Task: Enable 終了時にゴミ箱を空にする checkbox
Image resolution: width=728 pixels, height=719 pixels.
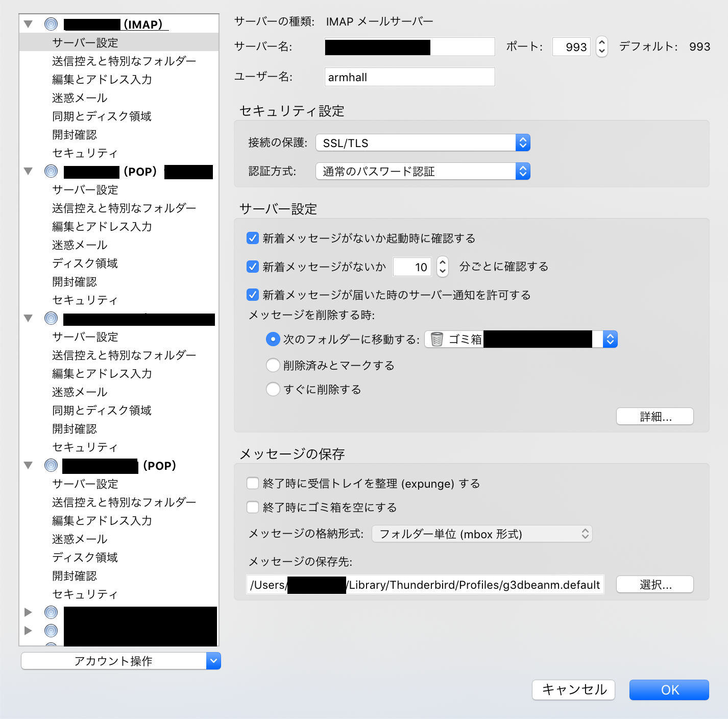Action: pyautogui.click(x=253, y=507)
